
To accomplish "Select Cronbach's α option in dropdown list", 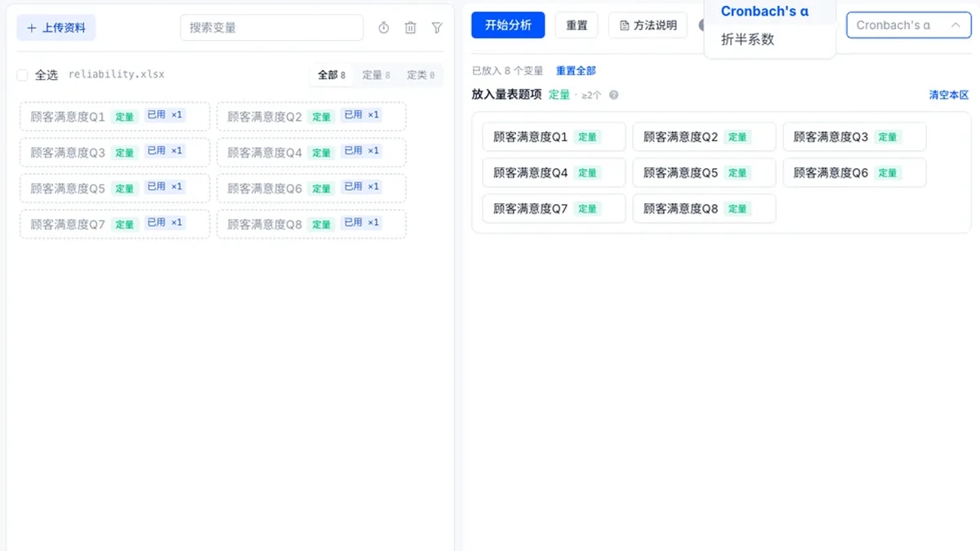I will (770, 11).
